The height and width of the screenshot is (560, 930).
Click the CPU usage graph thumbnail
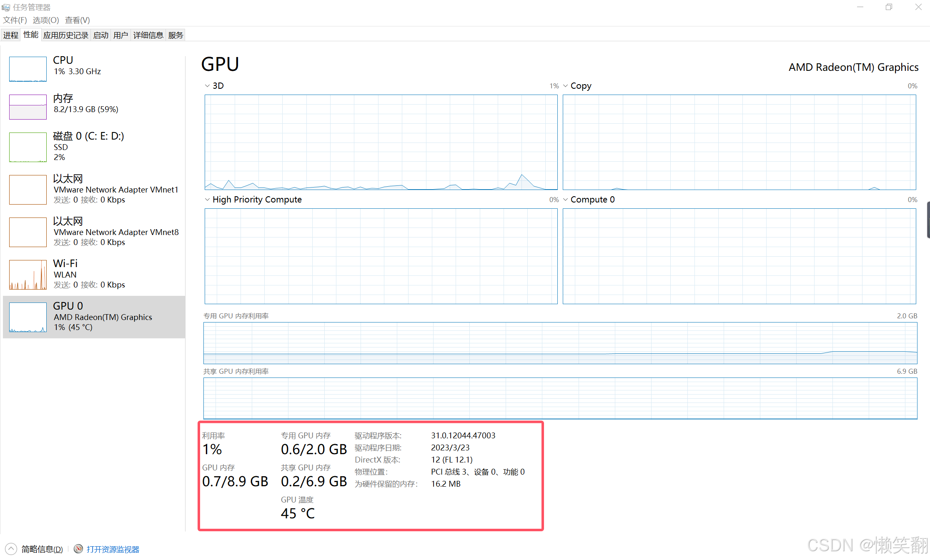(28, 69)
